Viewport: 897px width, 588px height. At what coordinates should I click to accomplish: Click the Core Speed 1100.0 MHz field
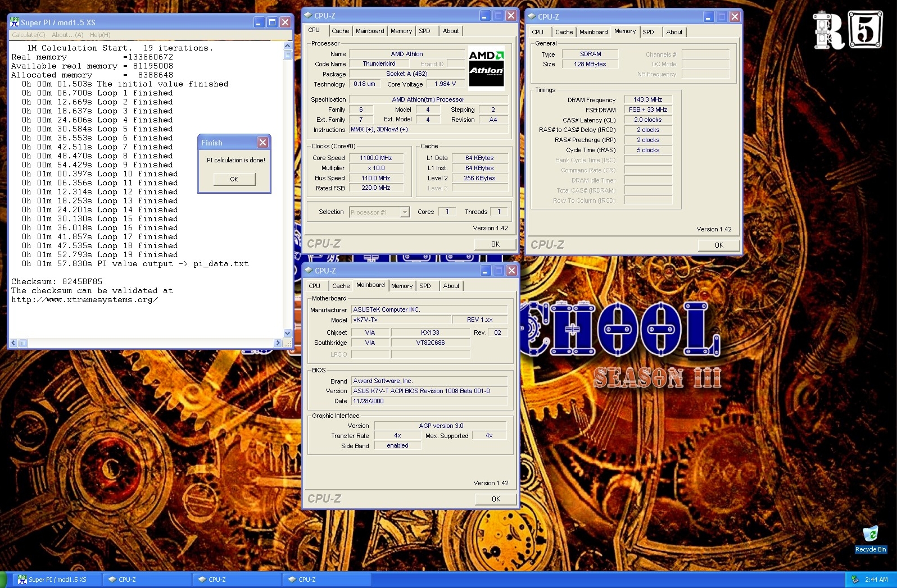point(376,158)
